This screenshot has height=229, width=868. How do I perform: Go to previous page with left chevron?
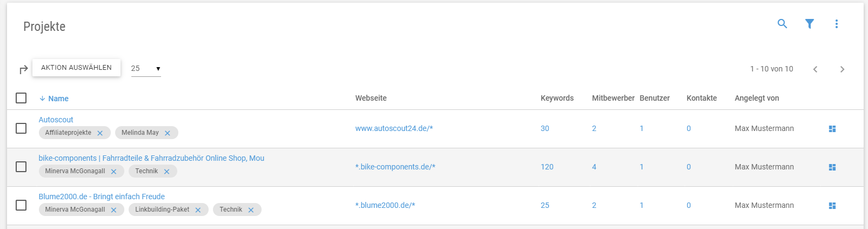(x=815, y=69)
